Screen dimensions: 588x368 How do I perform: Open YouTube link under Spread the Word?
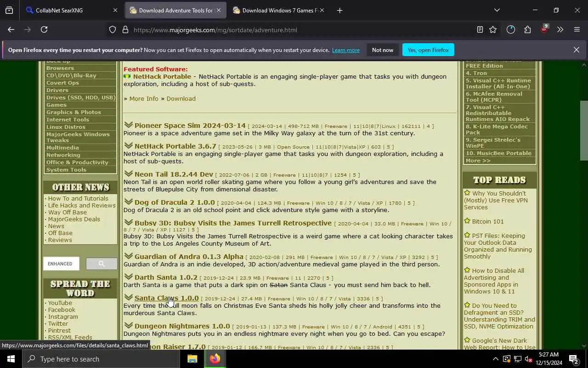pos(60,303)
